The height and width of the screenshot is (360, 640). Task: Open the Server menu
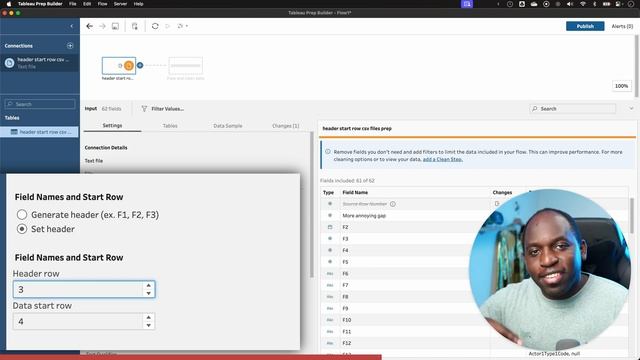point(120,4)
